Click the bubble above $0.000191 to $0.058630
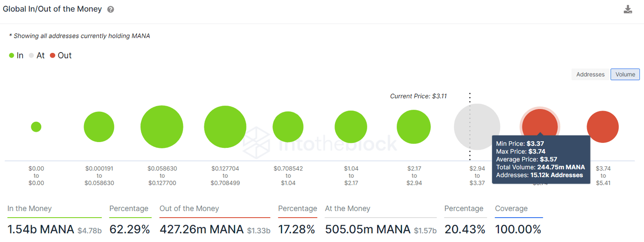 99,127
